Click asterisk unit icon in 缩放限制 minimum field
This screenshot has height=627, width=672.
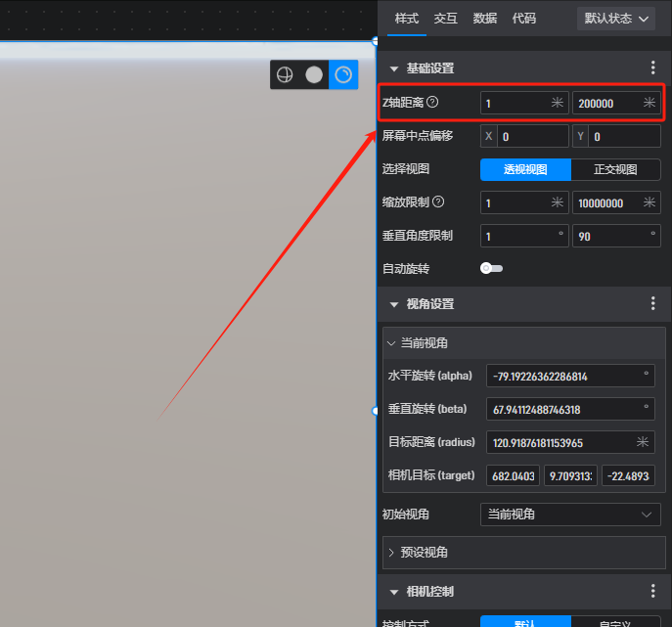click(x=558, y=202)
